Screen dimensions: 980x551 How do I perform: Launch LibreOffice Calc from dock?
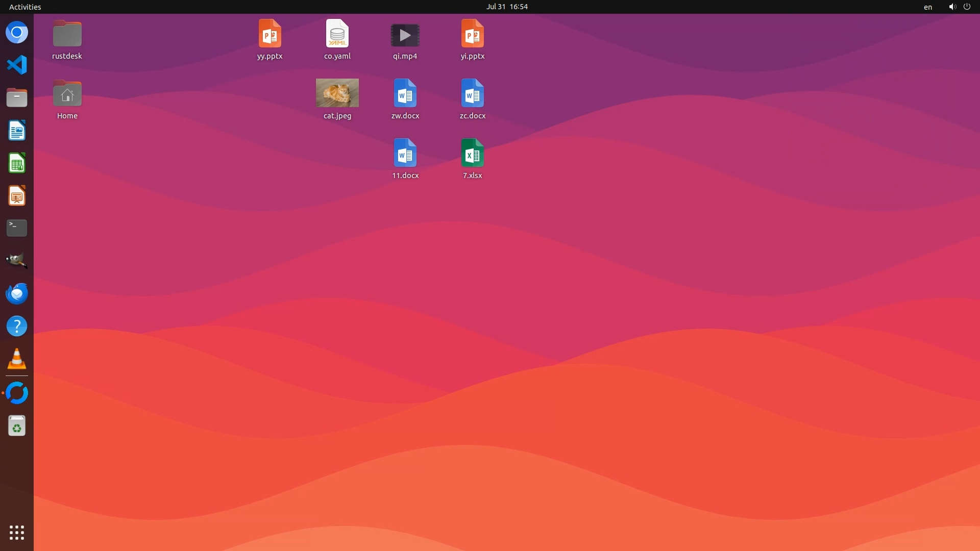(17, 163)
